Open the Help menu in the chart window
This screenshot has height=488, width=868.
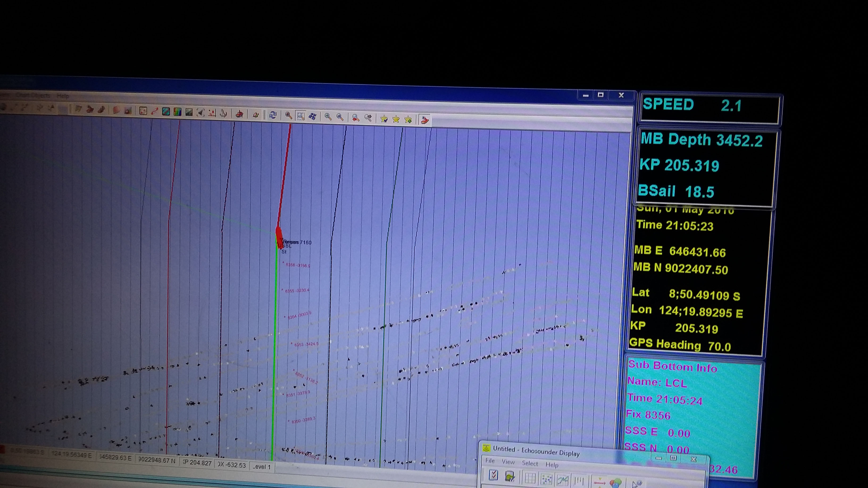point(63,96)
